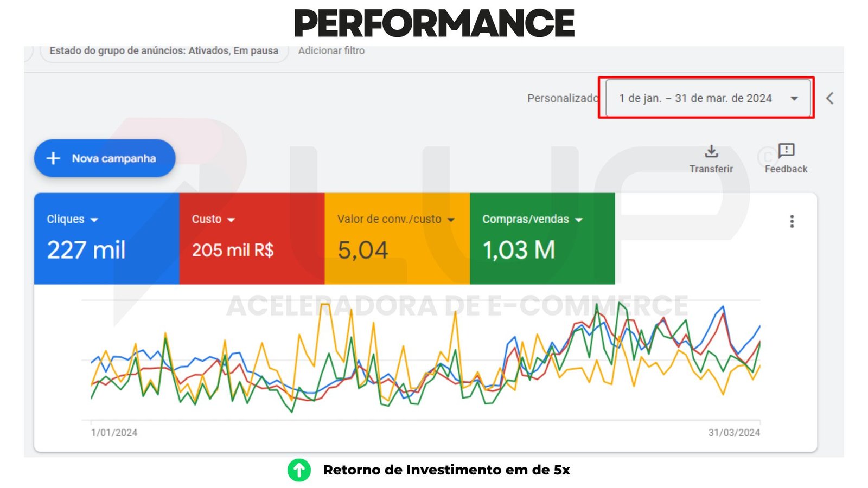Viewport: 868px width, 488px height.
Task: Expand the date range dropdown arrow
Action: [794, 98]
